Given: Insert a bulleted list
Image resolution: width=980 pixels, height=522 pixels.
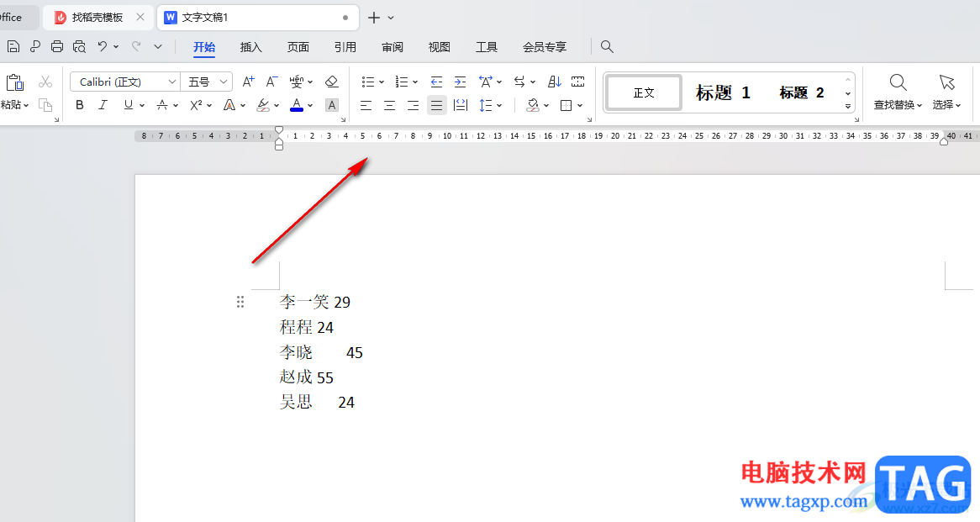Looking at the screenshot, I should (368, 82).
